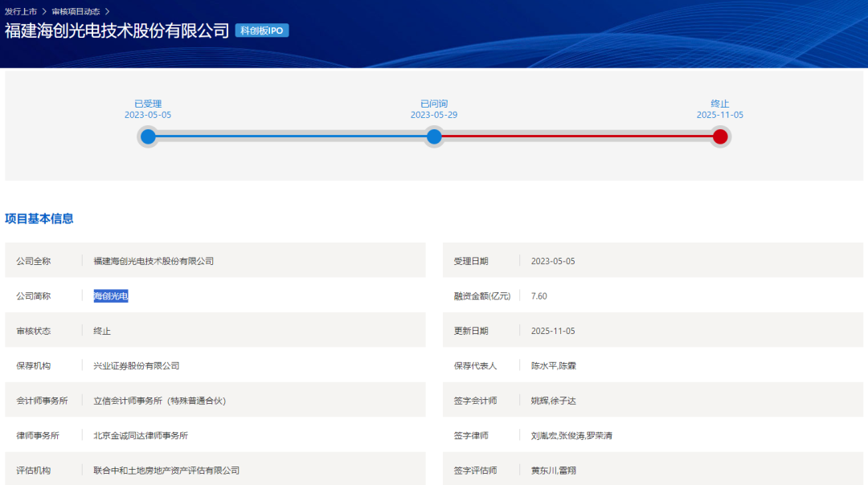
Task: Click the 科创板IPO badge
Action: pyautogui.click(x=262, y=31)
